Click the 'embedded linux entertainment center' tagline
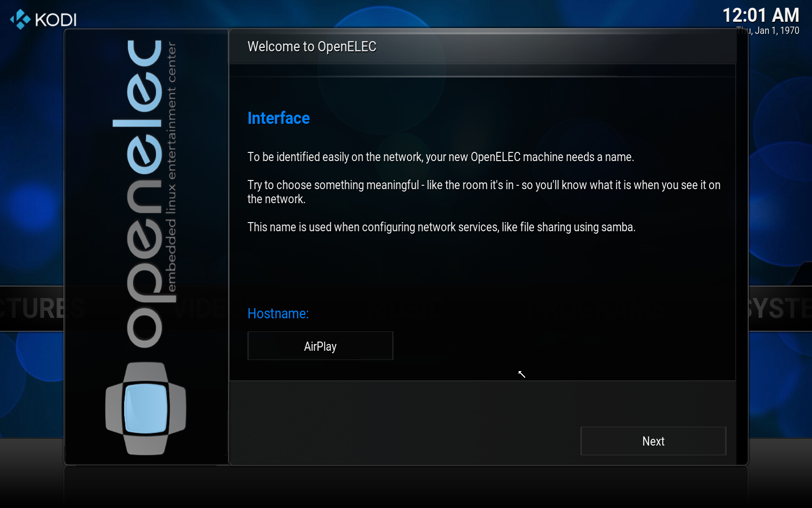This screenshot has width=812, height=508. tap(171, 167)
